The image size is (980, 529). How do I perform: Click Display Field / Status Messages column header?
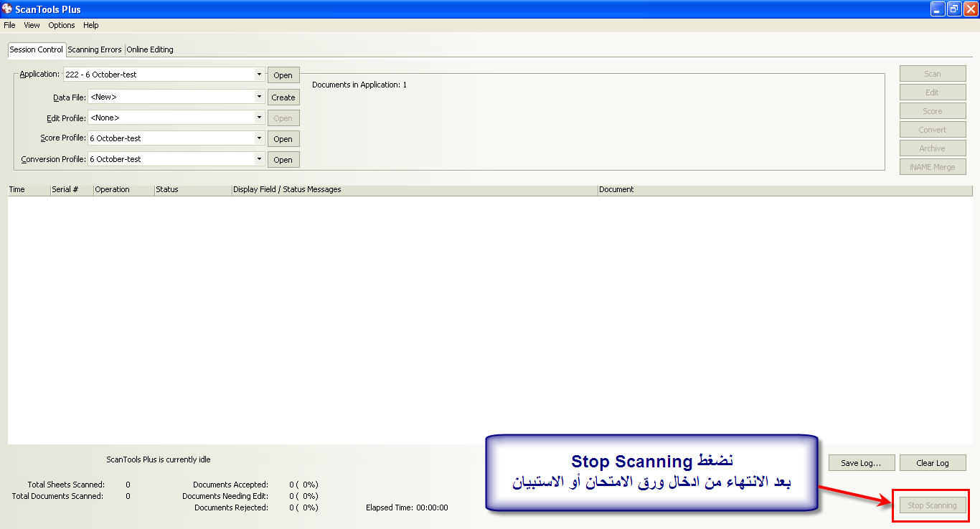(x=415, y=190)
